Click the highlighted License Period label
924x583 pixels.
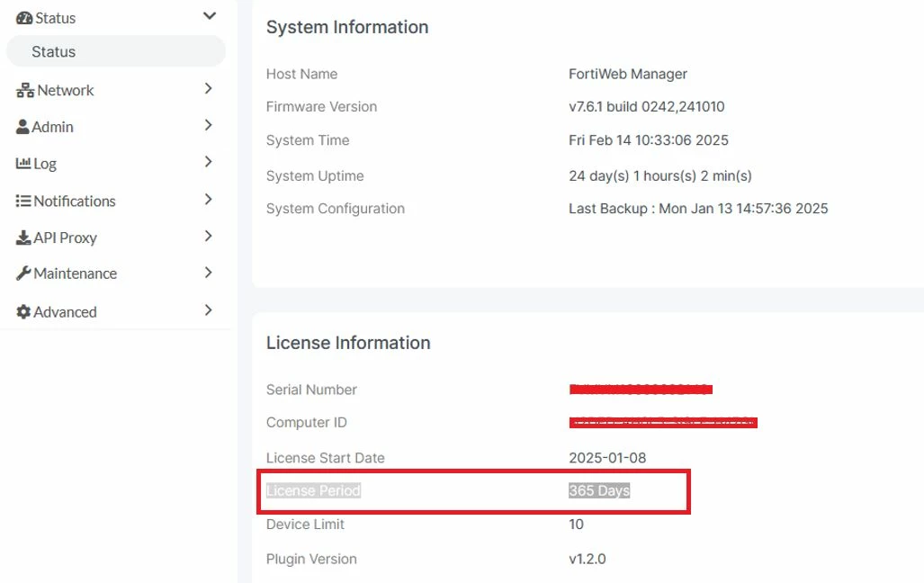[x=313, y=490]
